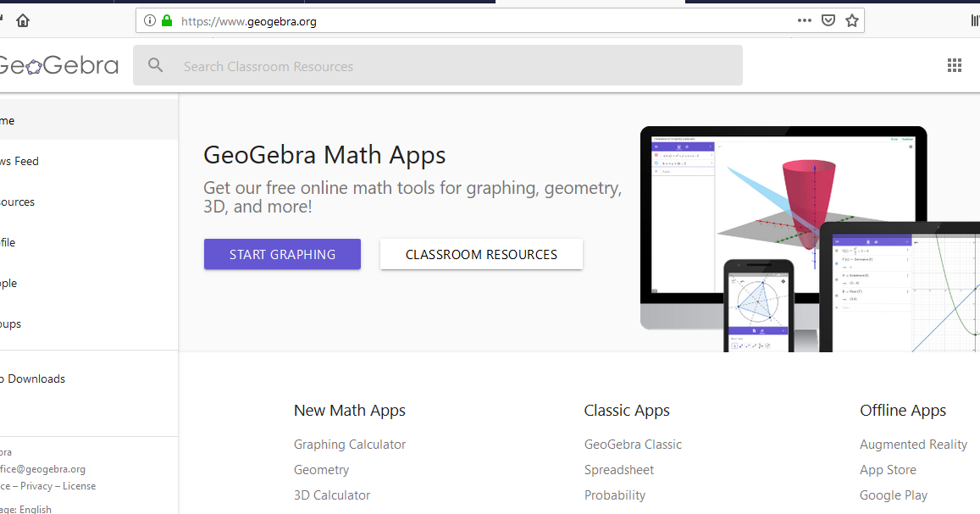Click the search magnifier icon

point(155,64)
